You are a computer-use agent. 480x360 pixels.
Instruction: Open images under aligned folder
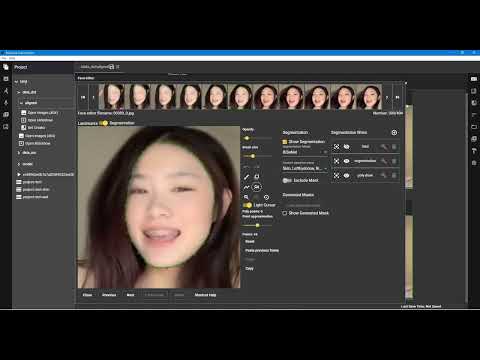click(39, 113)
